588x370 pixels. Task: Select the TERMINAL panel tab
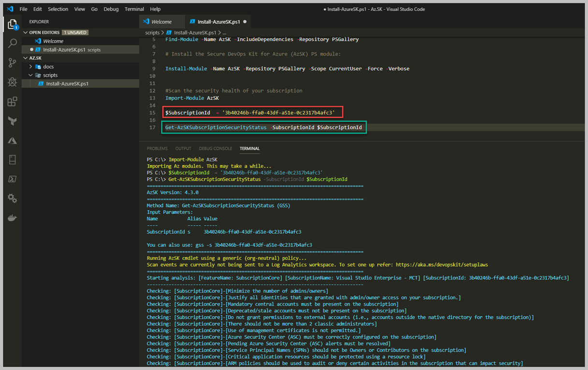[249, 148]
